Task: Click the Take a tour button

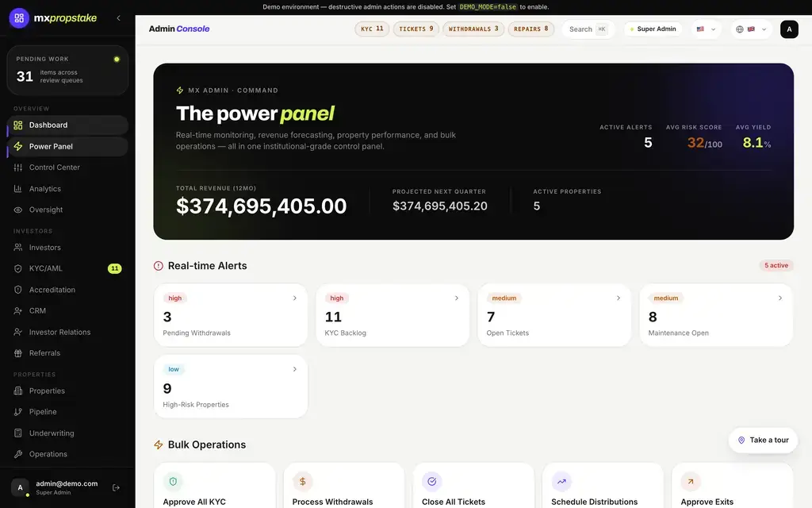Action: point(763,440)
